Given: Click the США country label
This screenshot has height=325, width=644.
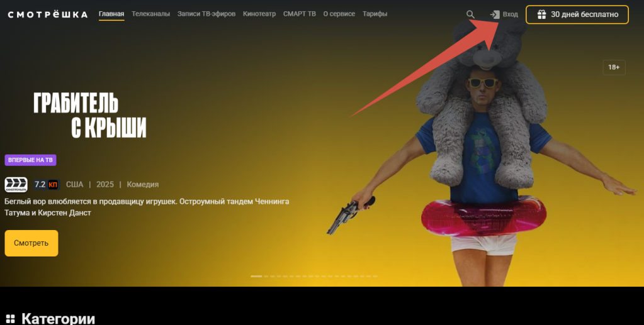Looking at the screenshot, I should [75, 185].
